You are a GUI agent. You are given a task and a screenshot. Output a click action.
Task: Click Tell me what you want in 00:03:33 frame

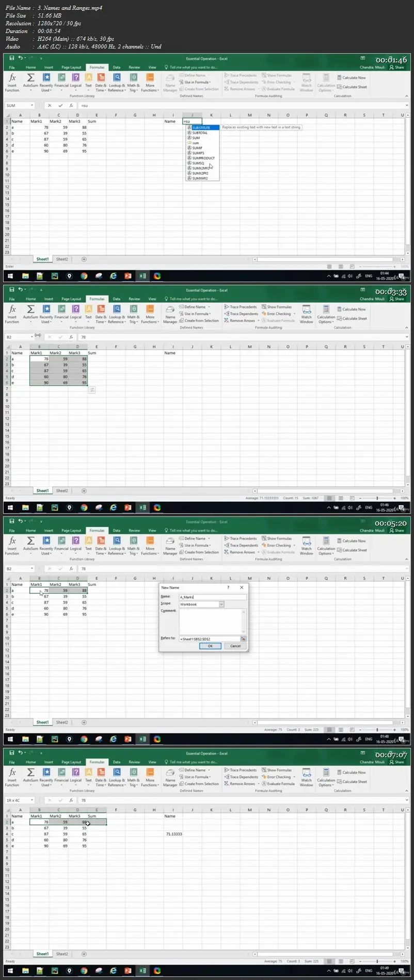point(191,299)
